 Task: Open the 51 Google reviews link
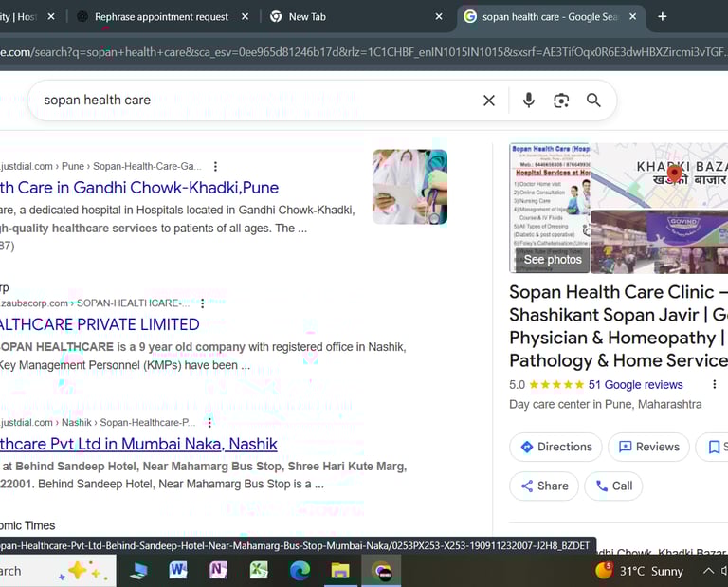636,384
